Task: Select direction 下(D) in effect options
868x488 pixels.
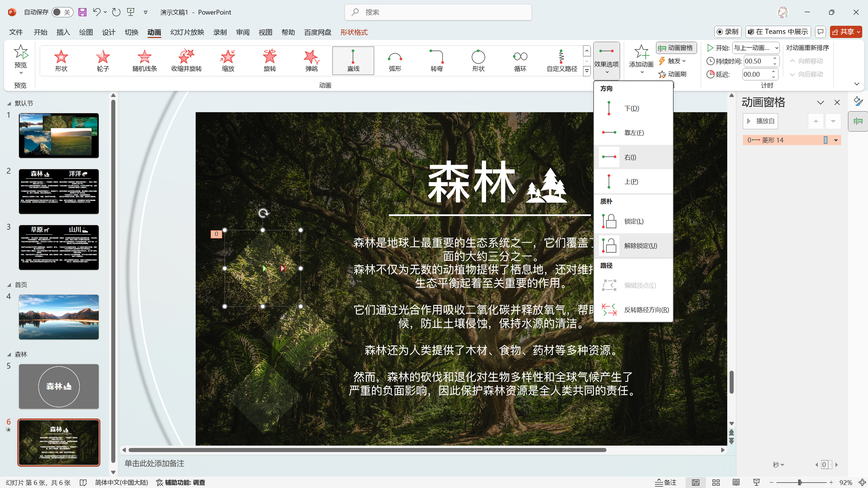Action: [633, 108]
